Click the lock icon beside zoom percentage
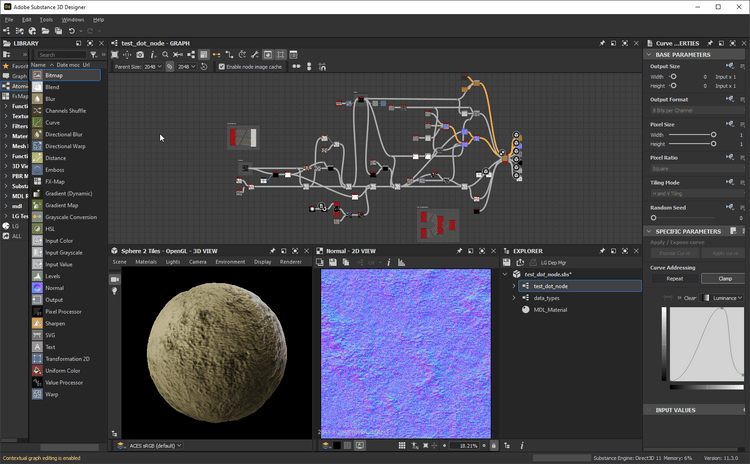The height and width of the screenshot is (464, 750). tap(493, 445)
